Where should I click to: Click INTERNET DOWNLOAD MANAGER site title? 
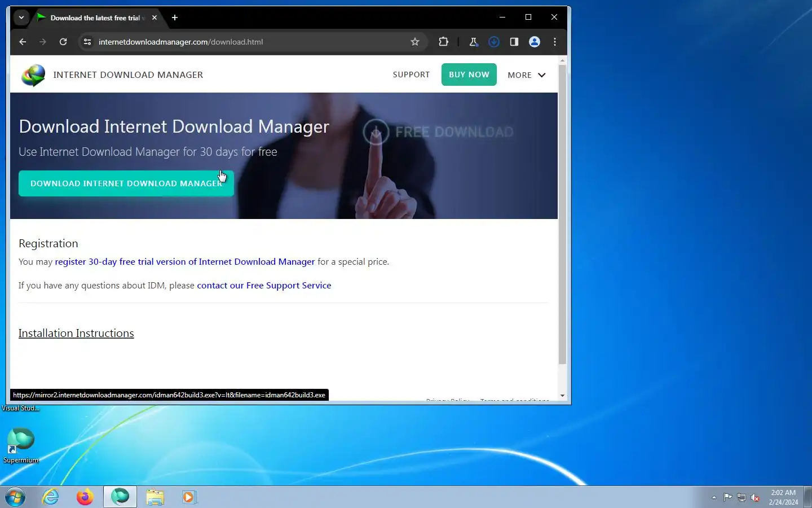(128, 75)
